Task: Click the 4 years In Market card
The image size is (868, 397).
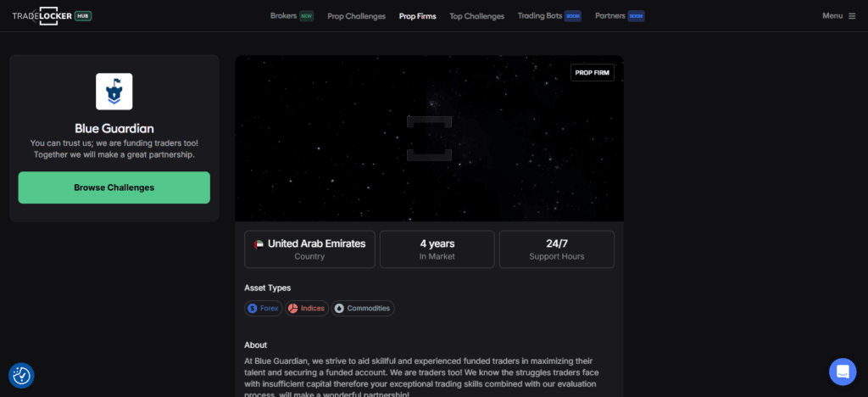Action: coord(437,249)
